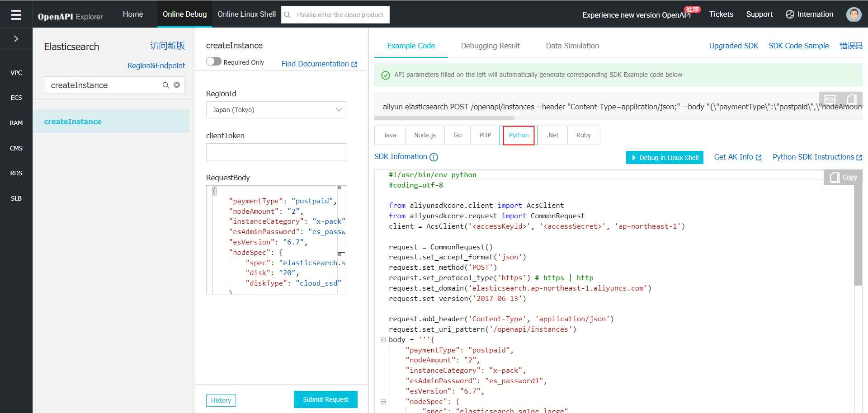The width and height of the screenshot is (868, 413).
Task: Open SDK Code Sample link
Action: 799,46
